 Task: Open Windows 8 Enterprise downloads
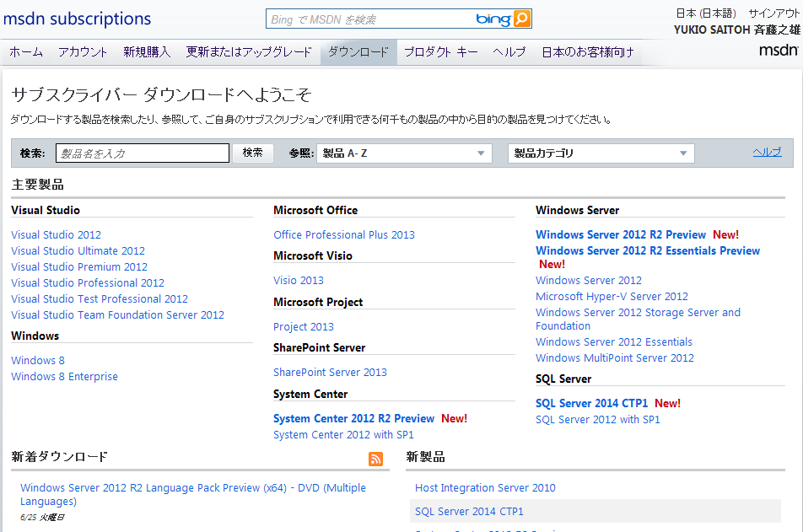pos(64,377)
